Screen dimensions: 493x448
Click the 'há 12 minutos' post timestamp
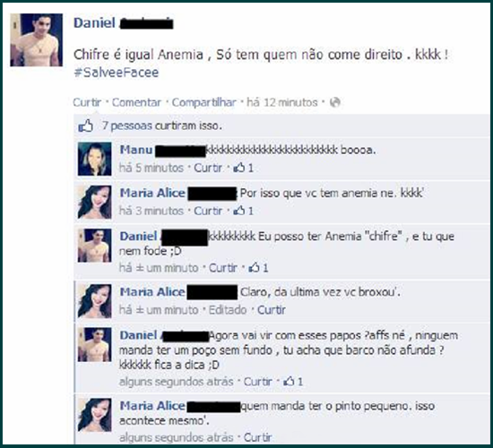282,102
